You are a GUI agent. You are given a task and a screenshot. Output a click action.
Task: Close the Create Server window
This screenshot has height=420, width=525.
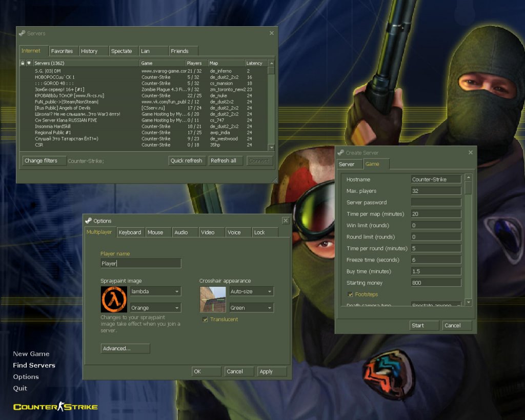(471, 152)
